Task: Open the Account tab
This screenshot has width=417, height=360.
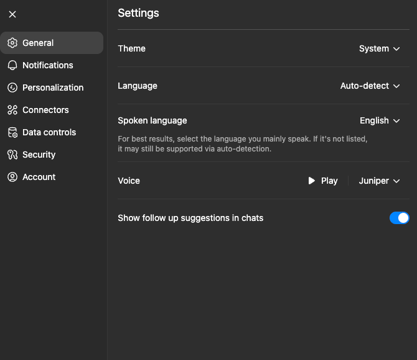Action: (x=52, y=177)
